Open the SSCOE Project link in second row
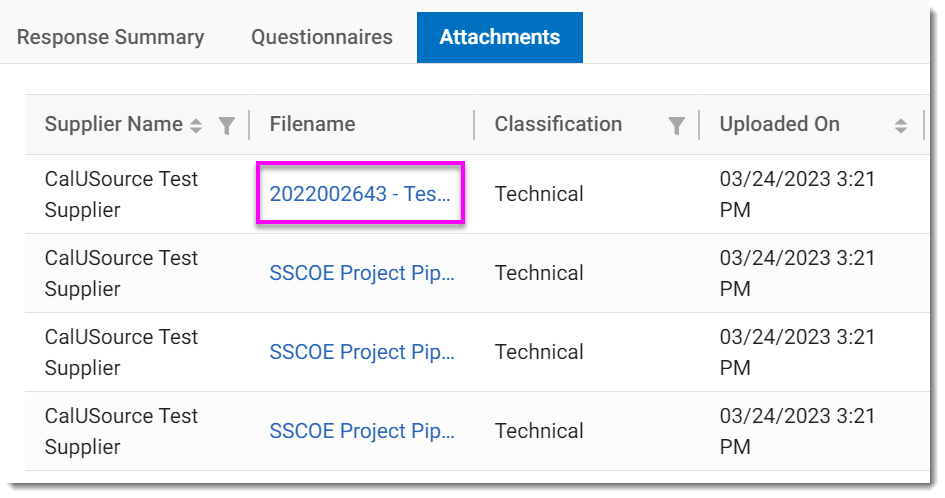This screenshot has width=945, height=498. pos(362,273)
